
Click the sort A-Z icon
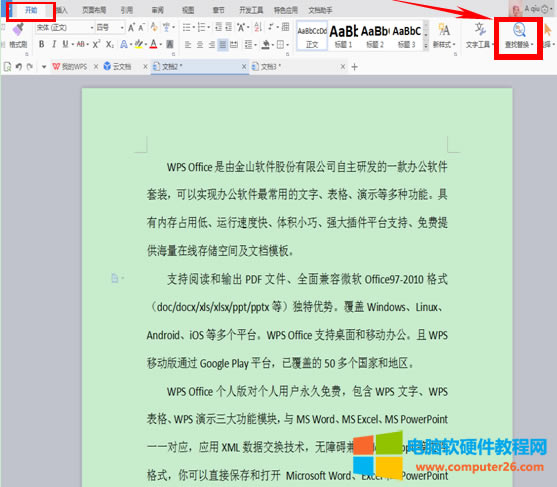(x=258, y=27)
